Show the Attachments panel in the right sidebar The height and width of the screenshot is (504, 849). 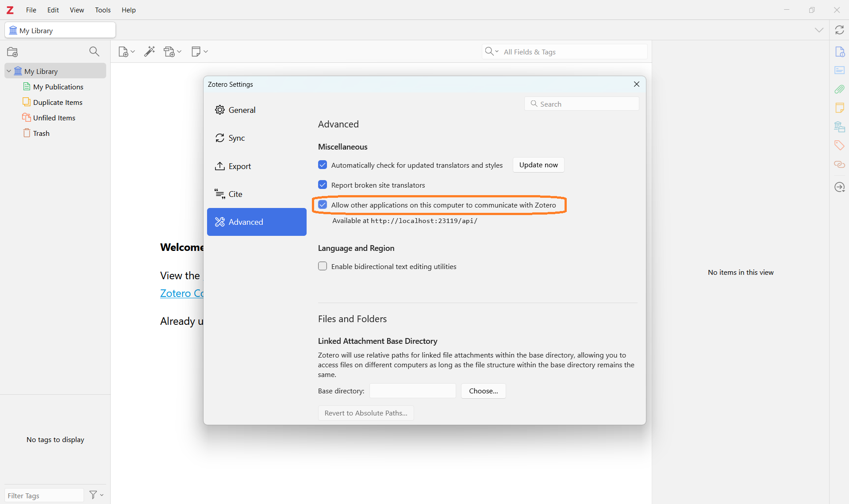coord(839,89)
